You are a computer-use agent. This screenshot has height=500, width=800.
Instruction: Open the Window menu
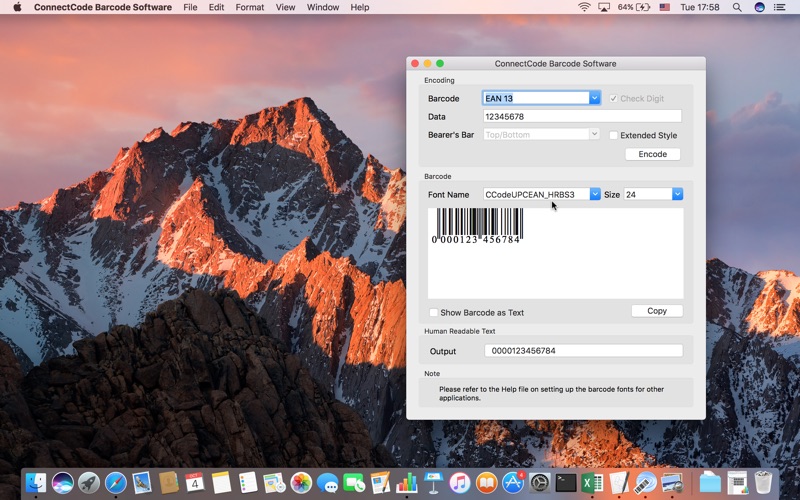click(x=323, y=7)
